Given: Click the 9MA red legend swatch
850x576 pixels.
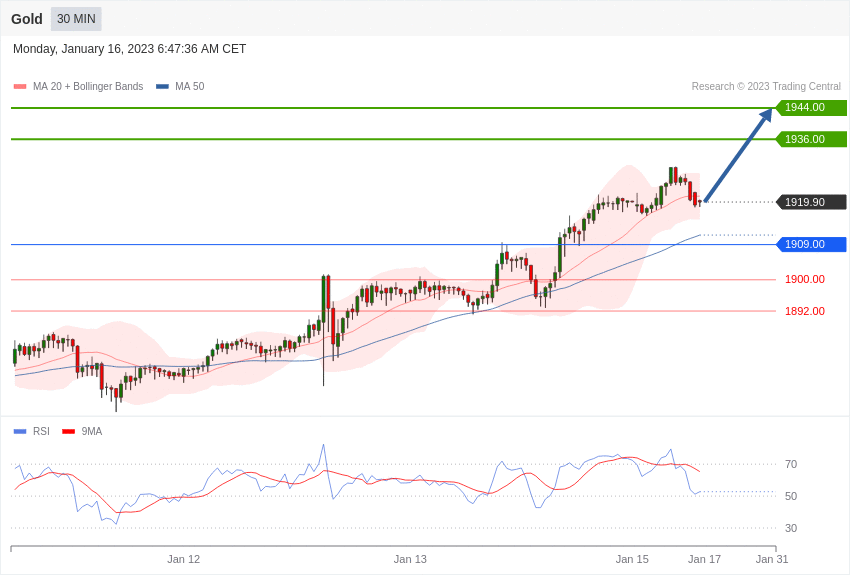Looking at the screenshot, I should 68,432.
